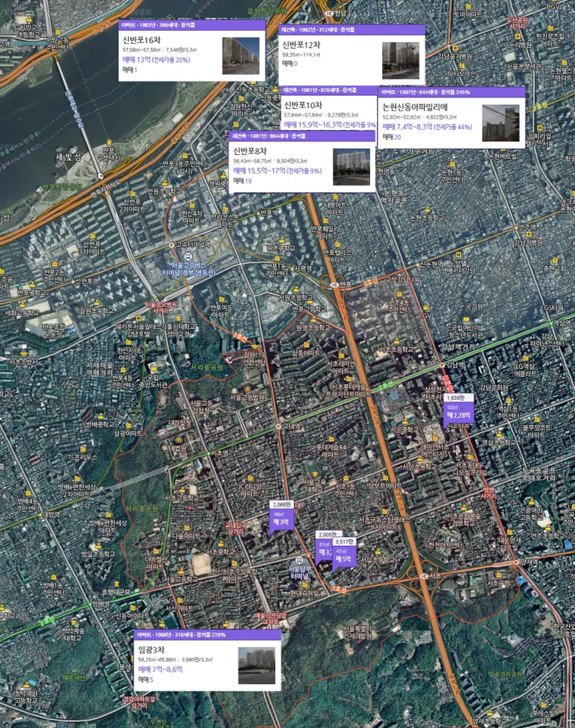This screenshot has height=728, width=575.
Task: Click the 서초 IC interchange badge
Action: tap(424, 576)
